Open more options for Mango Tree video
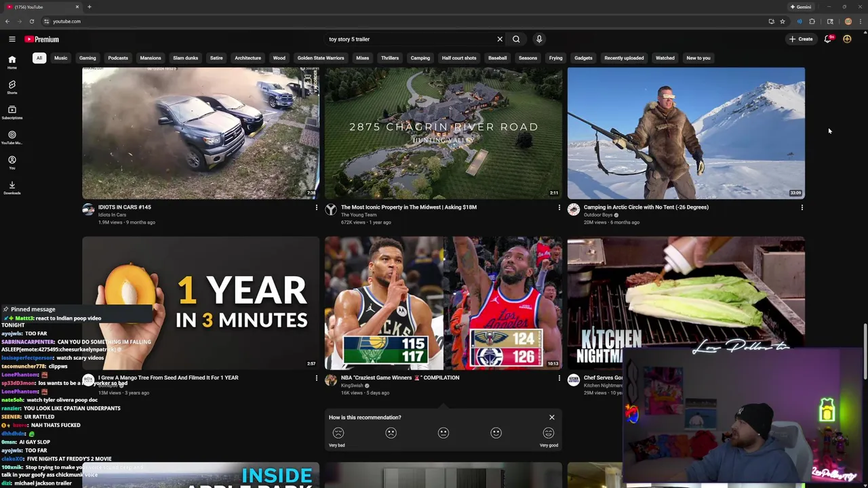Screen dimensions: 868x488 click(316, 378)
